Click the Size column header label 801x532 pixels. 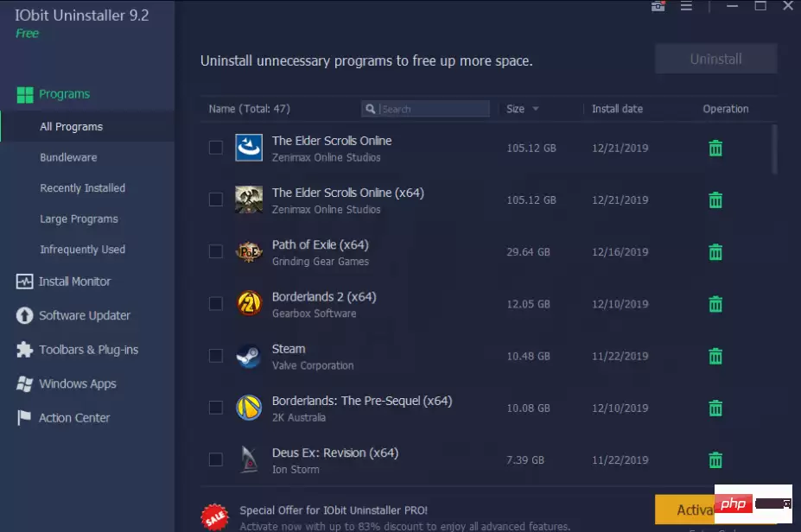pos(515,109)
